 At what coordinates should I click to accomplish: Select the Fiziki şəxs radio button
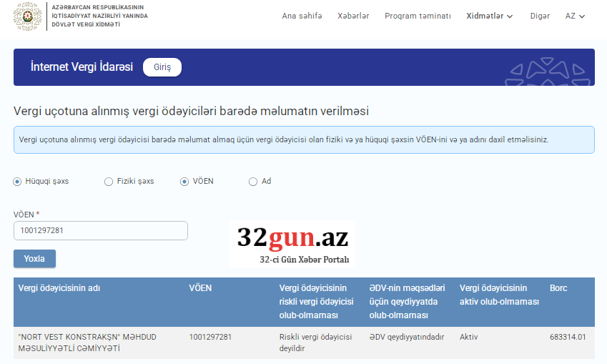pyautogui.click(x=109, y=181)
